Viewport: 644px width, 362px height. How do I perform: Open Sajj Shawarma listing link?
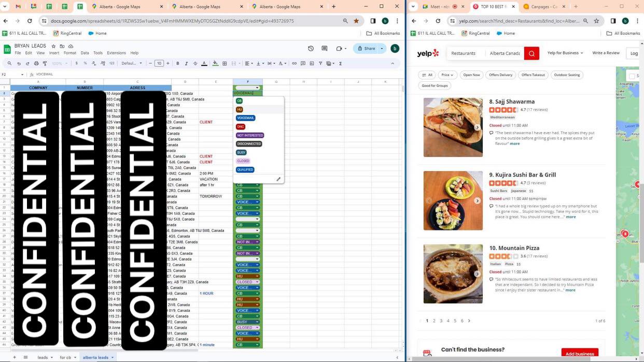[512, 102]
